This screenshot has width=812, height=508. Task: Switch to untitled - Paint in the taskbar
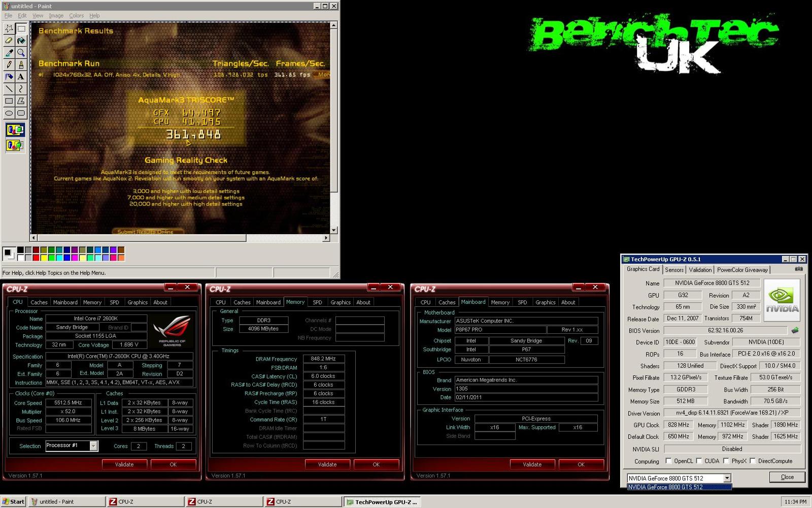coord(66,501)
